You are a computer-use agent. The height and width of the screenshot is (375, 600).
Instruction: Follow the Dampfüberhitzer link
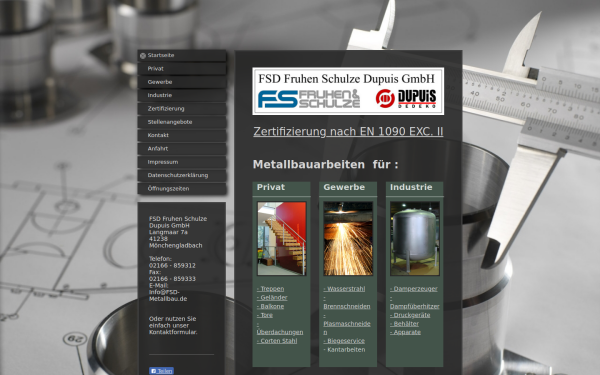[x=414, y=307]
